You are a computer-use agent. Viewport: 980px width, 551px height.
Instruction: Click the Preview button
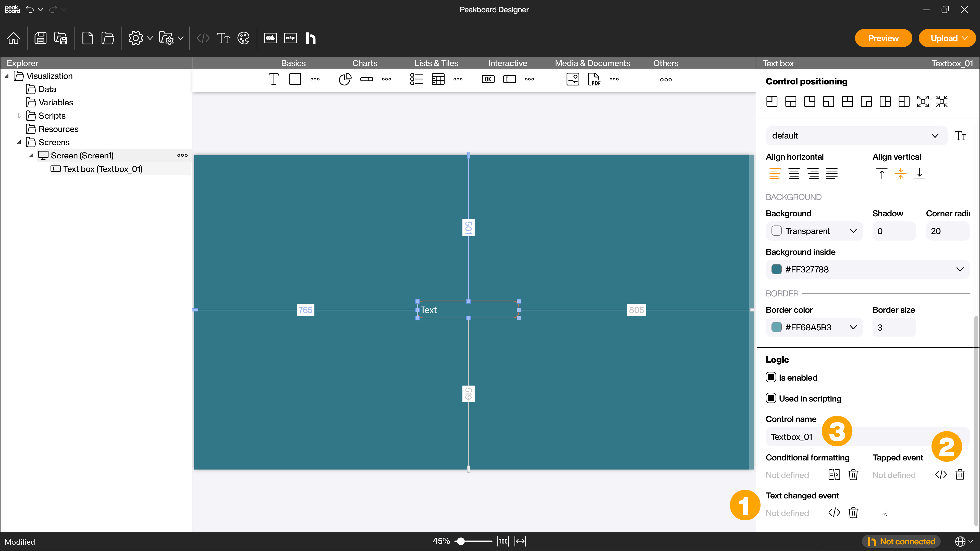883,38
